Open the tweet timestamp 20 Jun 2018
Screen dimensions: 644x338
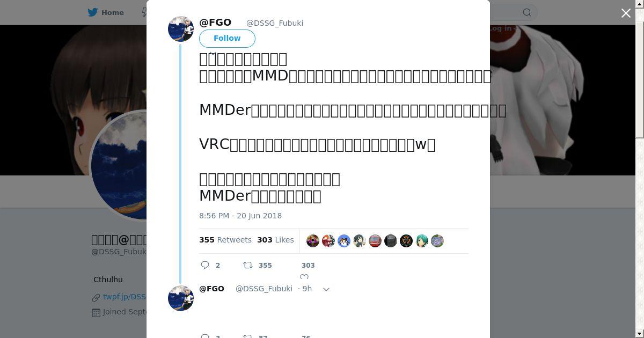click(x=240, y=216)
